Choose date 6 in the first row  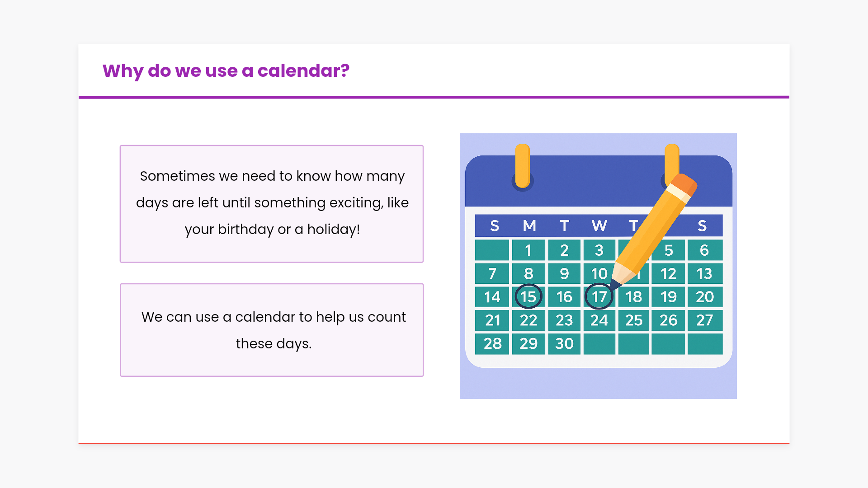pyautogui.click(x=704, y=250)
